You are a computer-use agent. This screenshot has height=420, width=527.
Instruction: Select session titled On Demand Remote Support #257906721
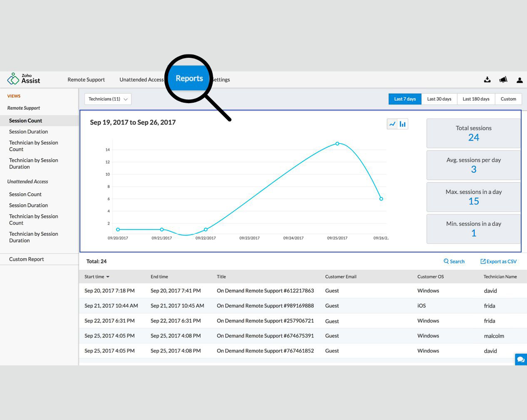(x=266, y=321)
